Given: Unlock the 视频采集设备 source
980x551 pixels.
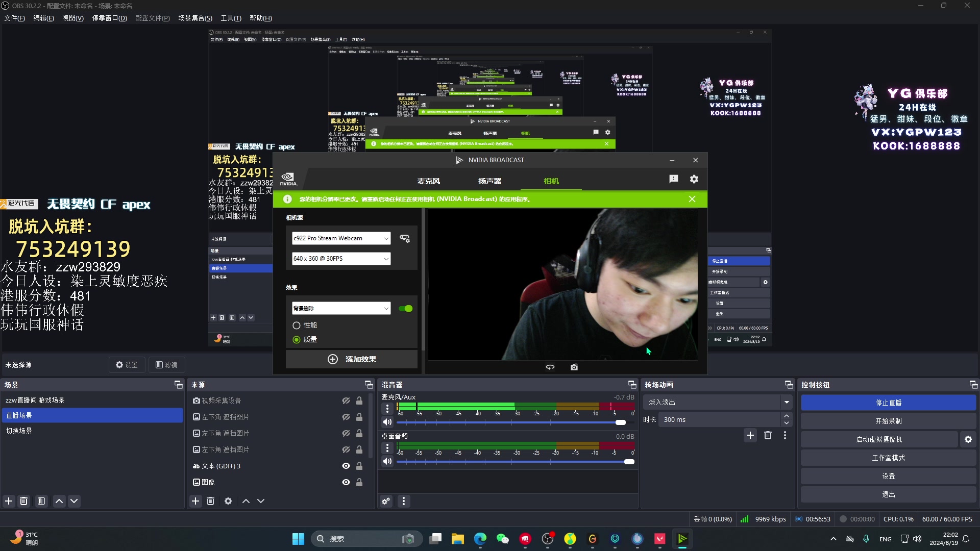Looking at the screenshot, I should coord(359,401).
